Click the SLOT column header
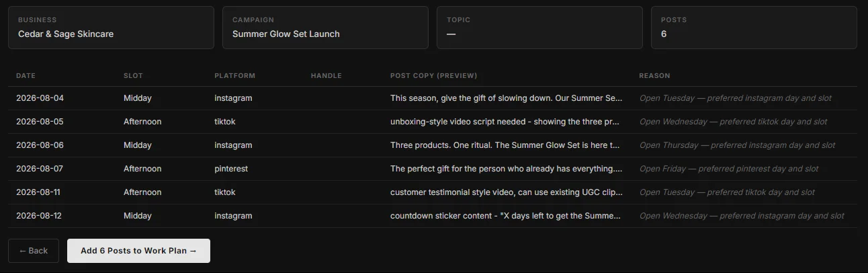The width and height of the screenshot is (868, 273). [x=133, y=76]
